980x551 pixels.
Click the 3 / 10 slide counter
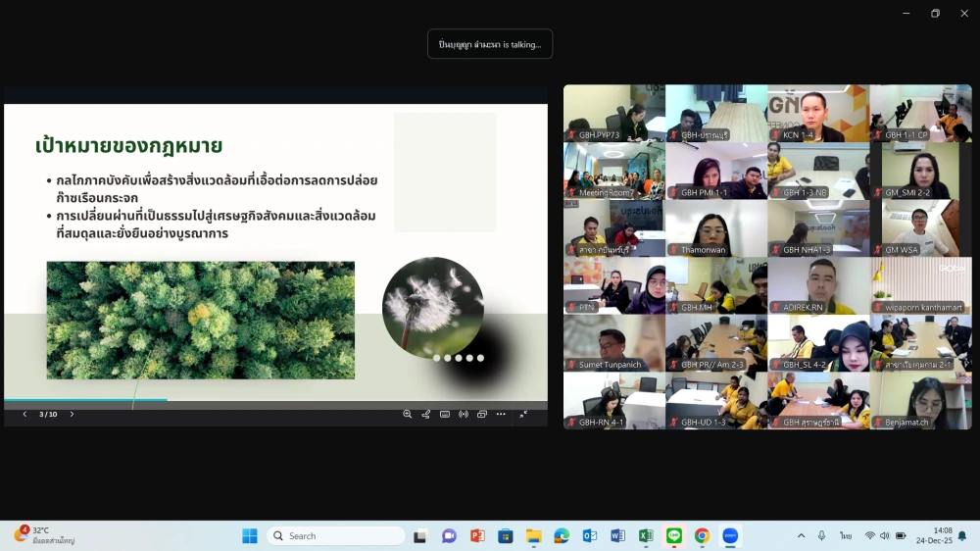pyautogui.click(x=48, y=414)
